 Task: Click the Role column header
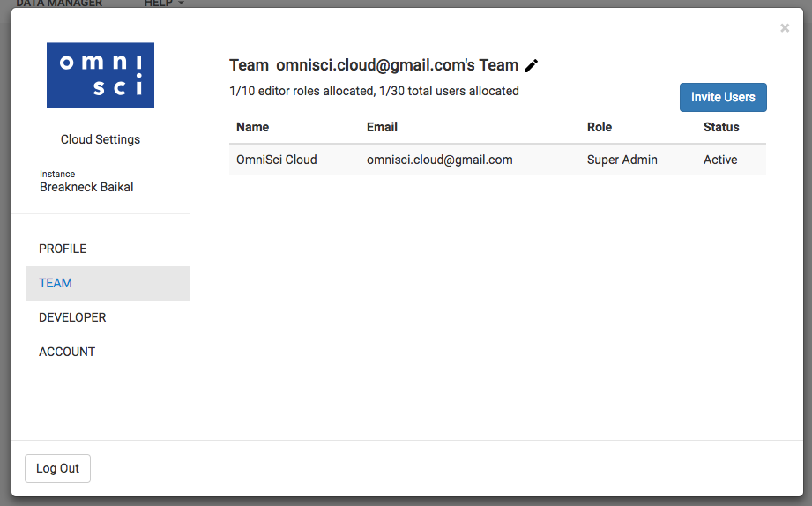click(x=600, y=127)
